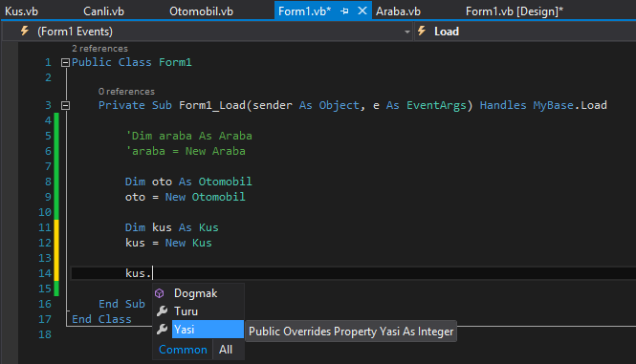Pin the Form1.vb tab

pyautogui.click(x=344, y=11)
